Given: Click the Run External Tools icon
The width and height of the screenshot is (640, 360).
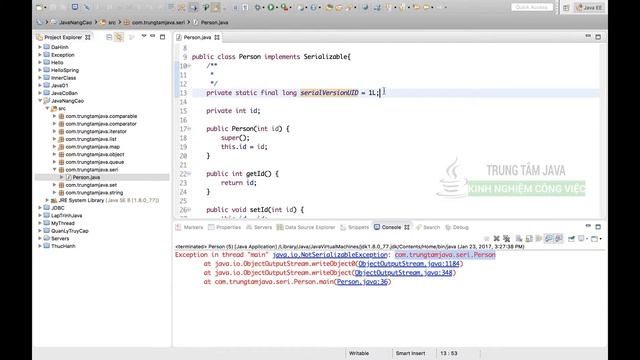Looking at the screenshot, I should (284, 7).
